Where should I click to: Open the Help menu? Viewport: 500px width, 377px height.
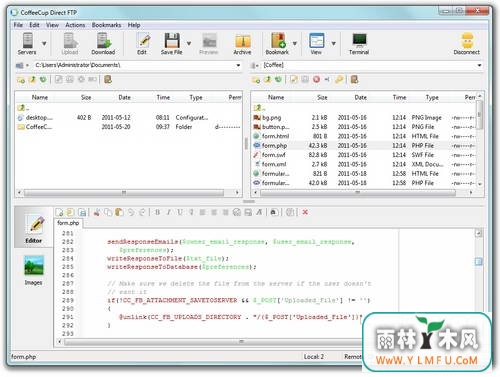(x=134, y=25)
